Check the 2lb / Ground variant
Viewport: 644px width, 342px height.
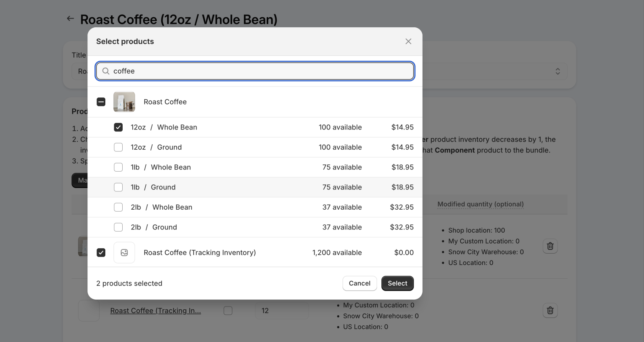click(118, 227)
